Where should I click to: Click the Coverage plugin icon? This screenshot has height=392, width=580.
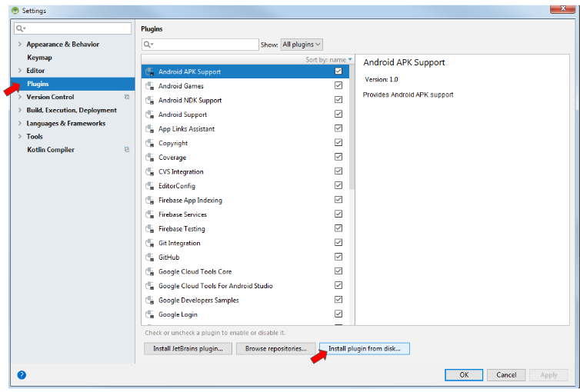(x=150, y=158)
